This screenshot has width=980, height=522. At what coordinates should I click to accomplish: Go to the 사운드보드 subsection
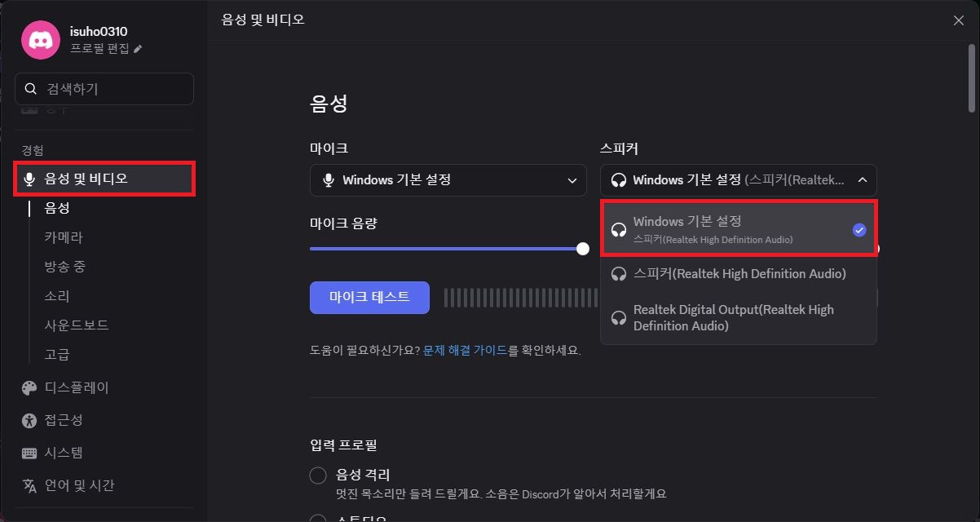click(77, 325)
